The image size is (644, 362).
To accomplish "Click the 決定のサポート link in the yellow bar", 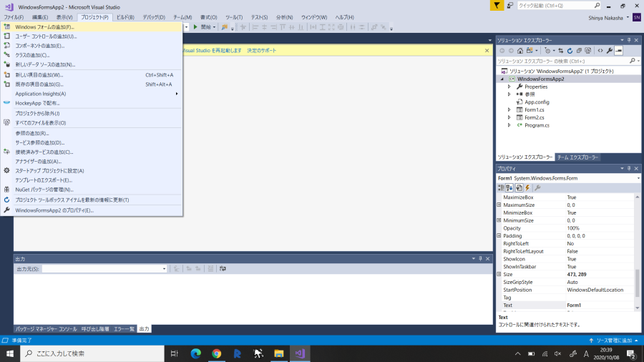I will [x=262, y=51].
